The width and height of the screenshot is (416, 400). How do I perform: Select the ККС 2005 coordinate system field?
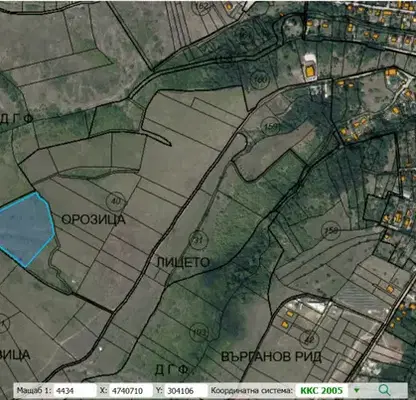click(x=321, y=390)
